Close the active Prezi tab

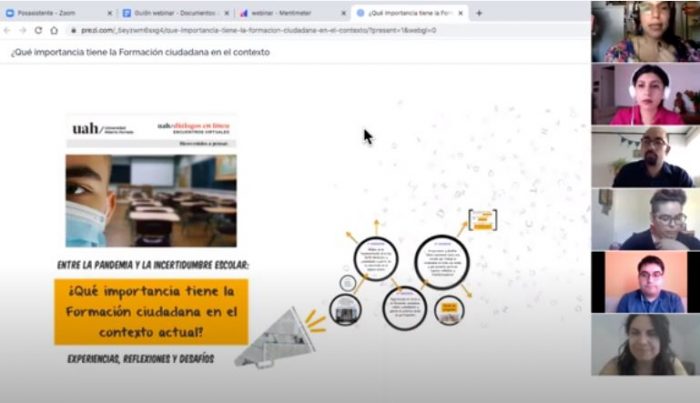tap(461, 13)
